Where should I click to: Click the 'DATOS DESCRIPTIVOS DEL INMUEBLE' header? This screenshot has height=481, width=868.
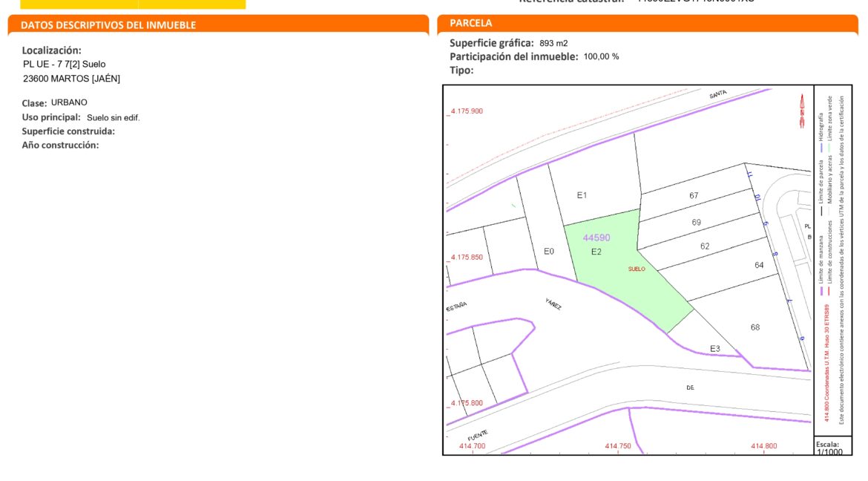click(108, 25)
